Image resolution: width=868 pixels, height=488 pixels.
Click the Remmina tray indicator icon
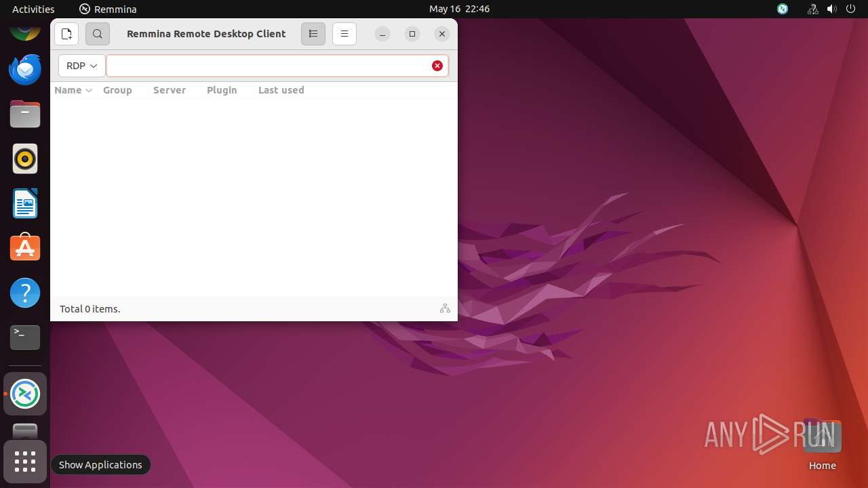783,9
